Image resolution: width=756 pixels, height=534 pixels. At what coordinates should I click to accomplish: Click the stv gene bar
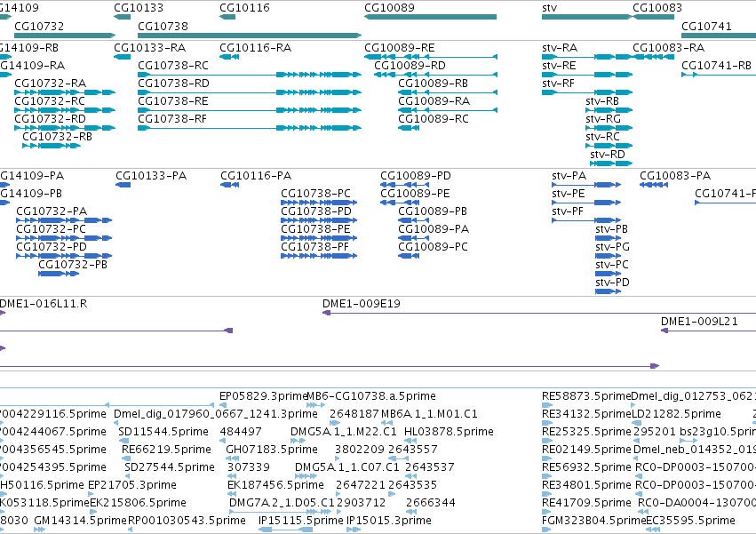point(587,17)
